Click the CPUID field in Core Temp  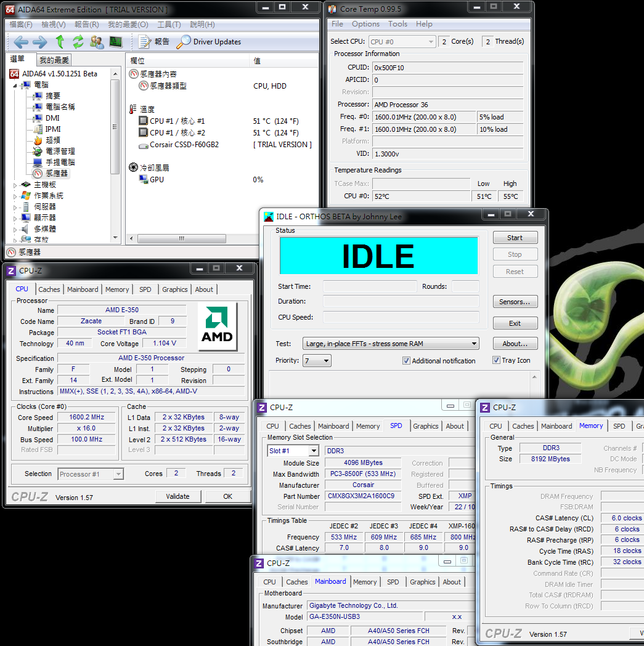(448, 68)
